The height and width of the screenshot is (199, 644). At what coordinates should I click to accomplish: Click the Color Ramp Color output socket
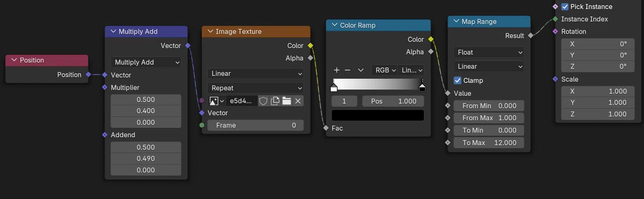point(430,39)
